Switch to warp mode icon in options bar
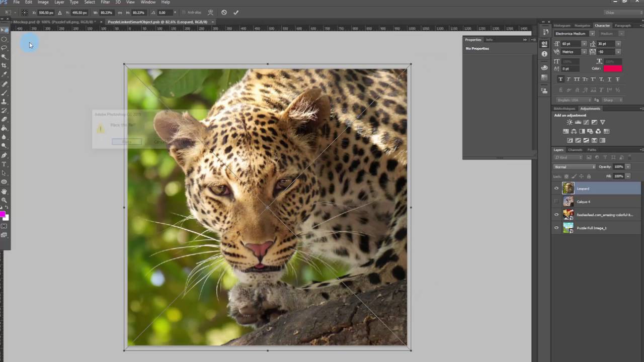The width and height of the screenshot is (644, 362). (x=211, y=13)
